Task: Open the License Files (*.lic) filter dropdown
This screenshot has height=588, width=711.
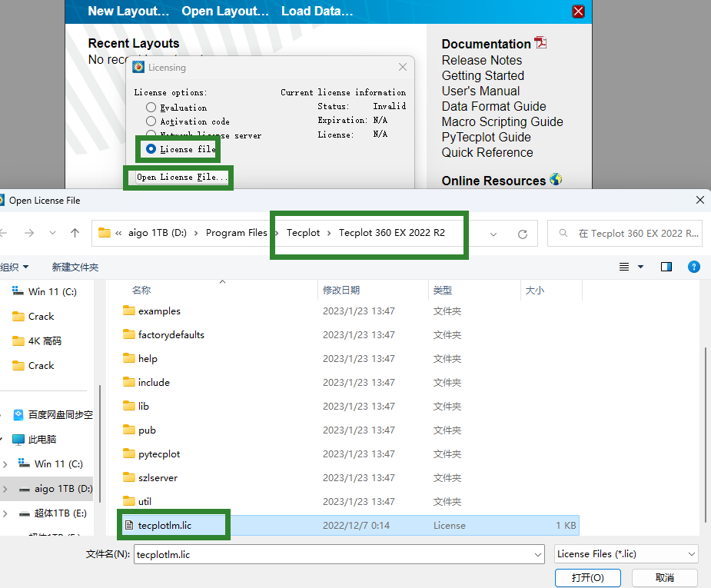Action: click(x=626, y=554)
